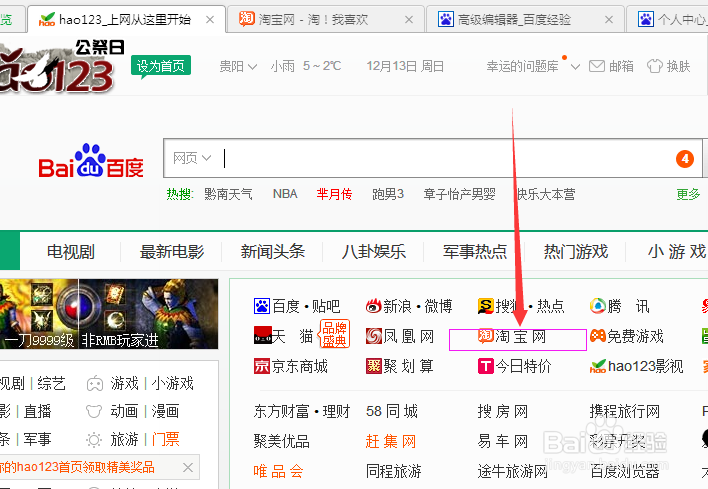This screenshot has height=489, width=708.
Task: Close the hao123 browser tab
Action: 210,19
